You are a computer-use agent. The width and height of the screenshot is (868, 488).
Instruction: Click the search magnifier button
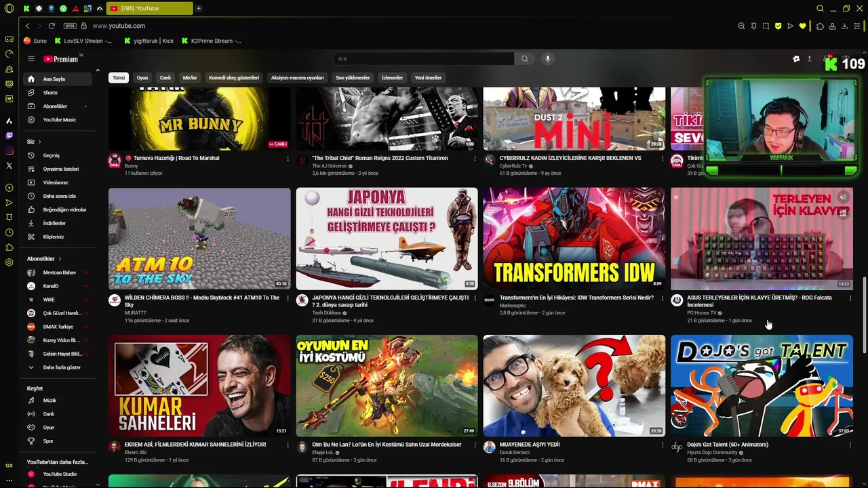point(524,59)
